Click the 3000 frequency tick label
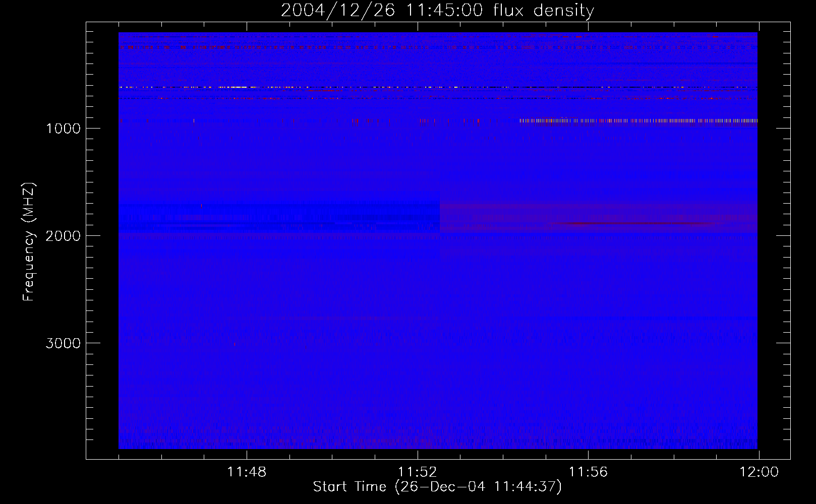 (x=63, y=343)
